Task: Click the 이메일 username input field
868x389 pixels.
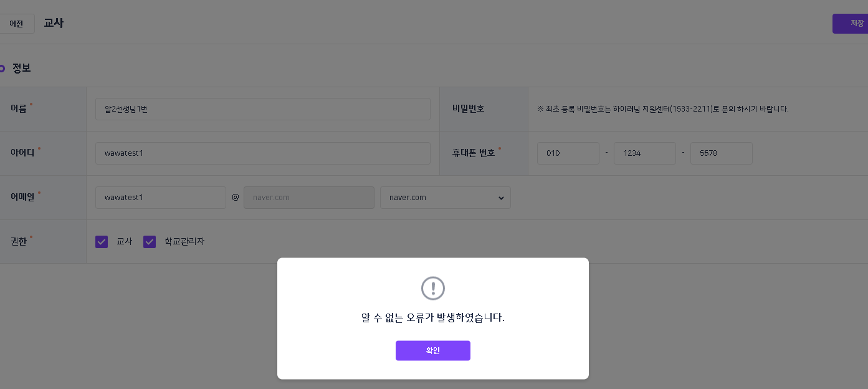Action: 160,198
